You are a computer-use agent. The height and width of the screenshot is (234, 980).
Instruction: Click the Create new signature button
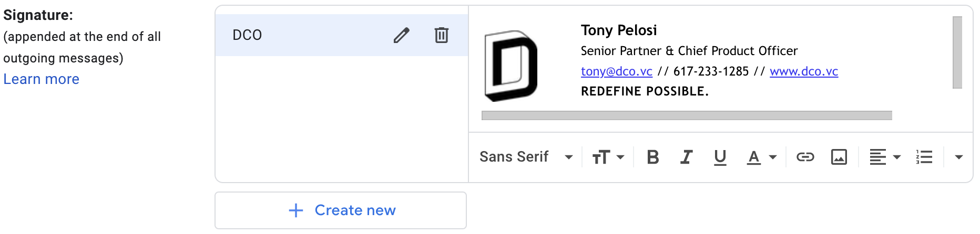(341, 210)
